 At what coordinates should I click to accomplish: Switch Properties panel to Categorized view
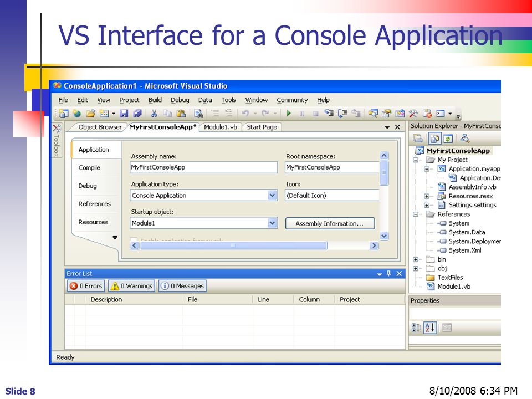click(x=416, y=328)
